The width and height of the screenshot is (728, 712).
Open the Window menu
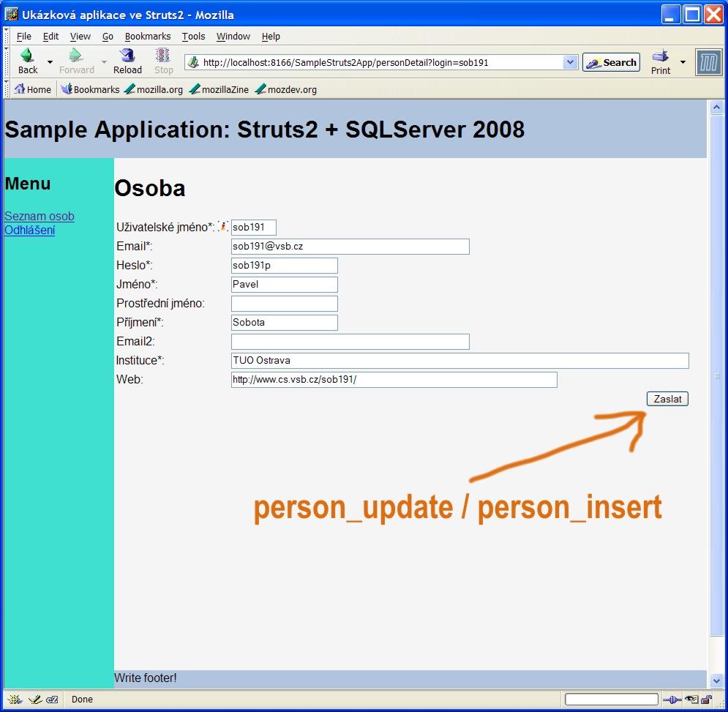233,37
